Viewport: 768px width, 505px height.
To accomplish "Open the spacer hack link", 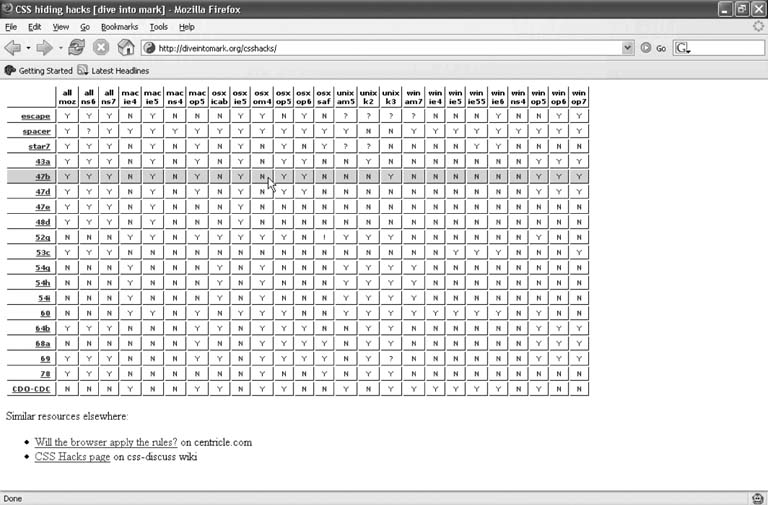I will pyautogui.click(x=37, y=131).
